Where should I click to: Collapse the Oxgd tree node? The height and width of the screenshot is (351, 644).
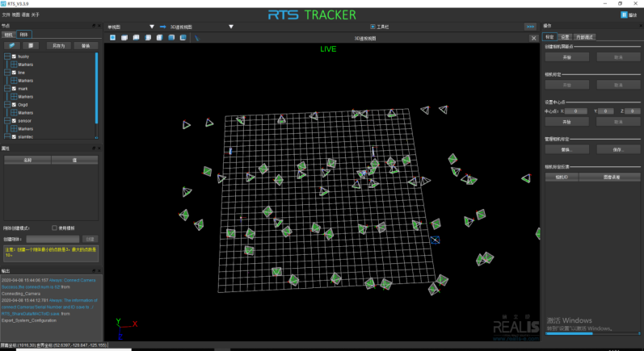coord(7,105)
